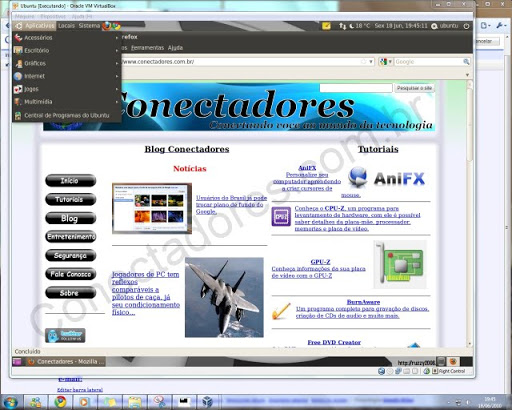Open the address bar history dropdown arrow

pyautogui.click(x=371, y=62)
